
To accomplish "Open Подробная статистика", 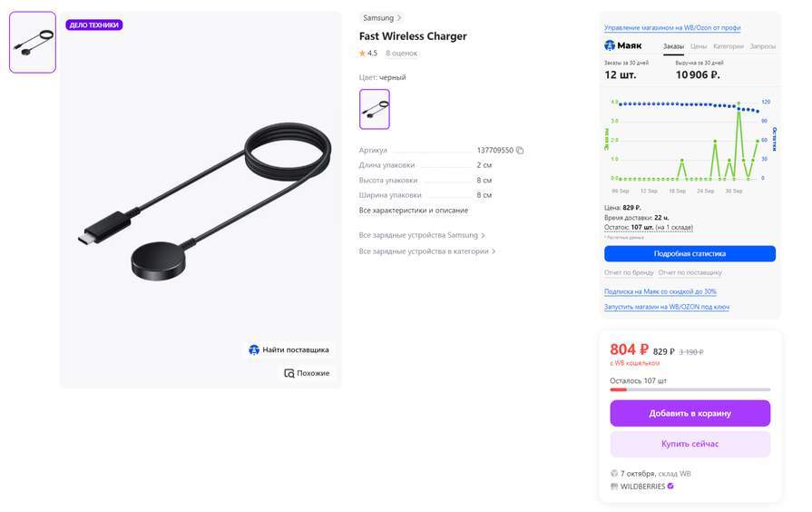I will click(690, 254).
